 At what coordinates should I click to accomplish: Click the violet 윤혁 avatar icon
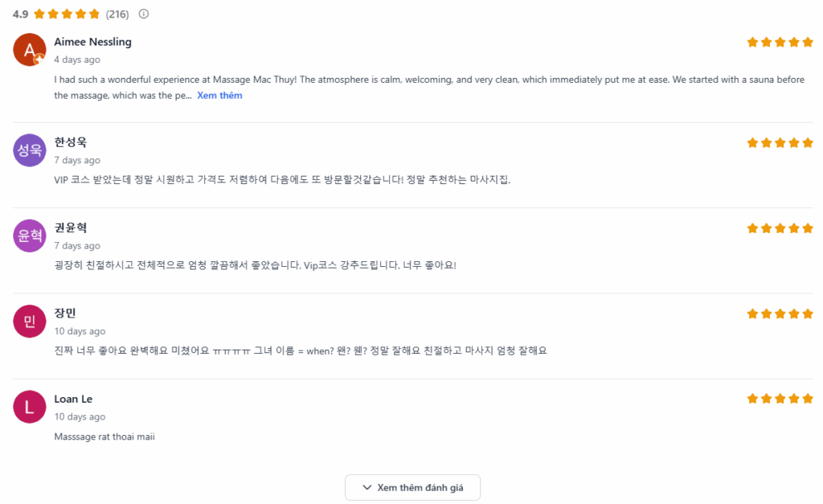[x=30, y=236]
